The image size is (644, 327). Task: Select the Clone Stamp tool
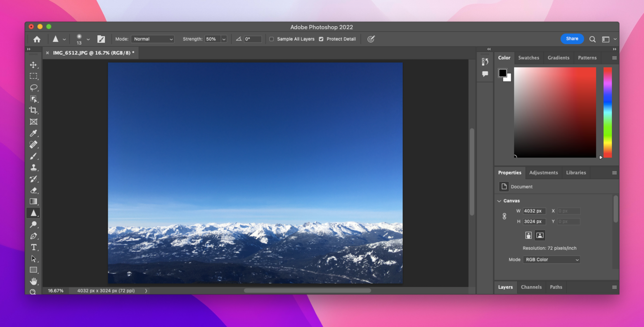tap(34, 167)
